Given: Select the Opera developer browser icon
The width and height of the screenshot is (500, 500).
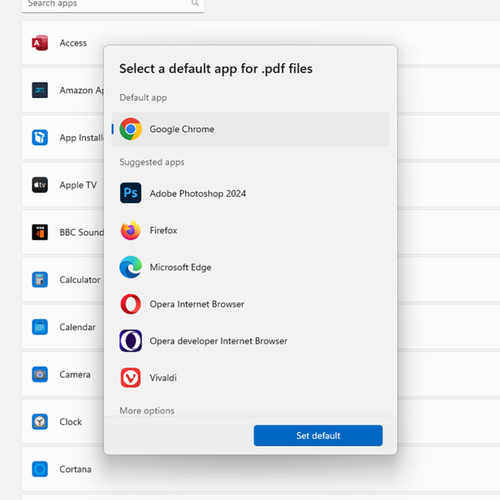Looking at the screenshot, I should pyautogui.click(x=131, y=341).
